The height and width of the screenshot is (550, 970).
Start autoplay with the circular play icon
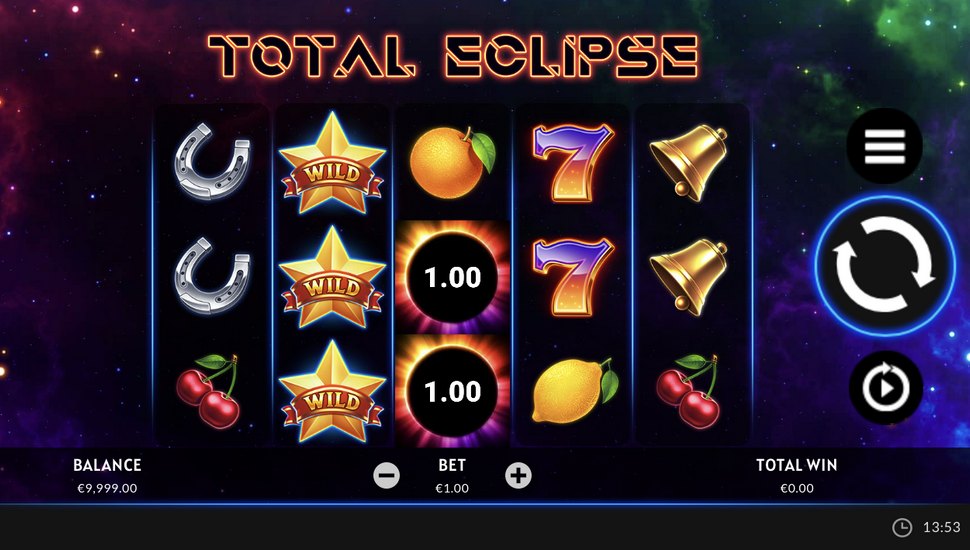[x=886, y=388]
